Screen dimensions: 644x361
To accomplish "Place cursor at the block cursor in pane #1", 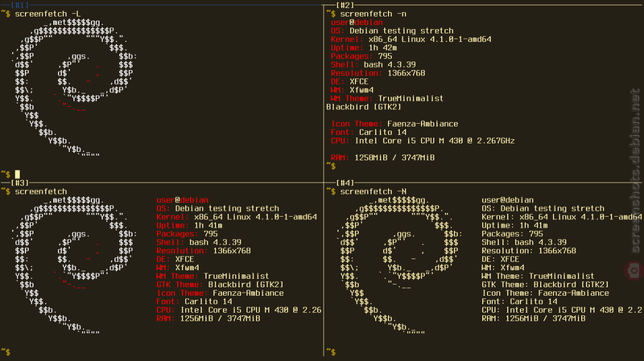I will tap(18, 174).
